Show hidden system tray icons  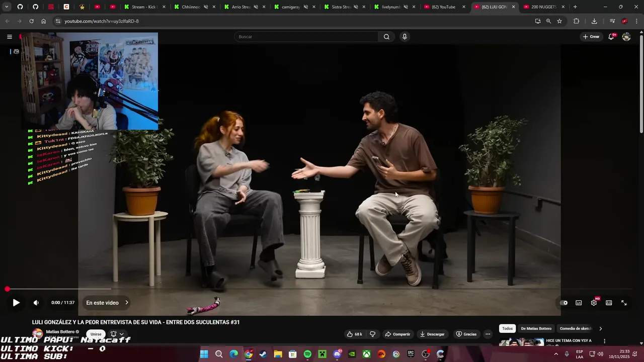(x=556, y=354)
